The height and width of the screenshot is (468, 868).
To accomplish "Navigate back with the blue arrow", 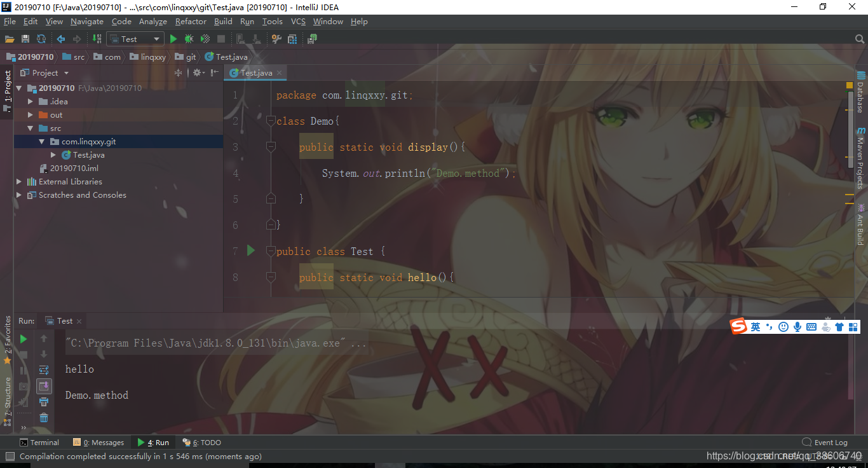I will [x=61, y=39].
